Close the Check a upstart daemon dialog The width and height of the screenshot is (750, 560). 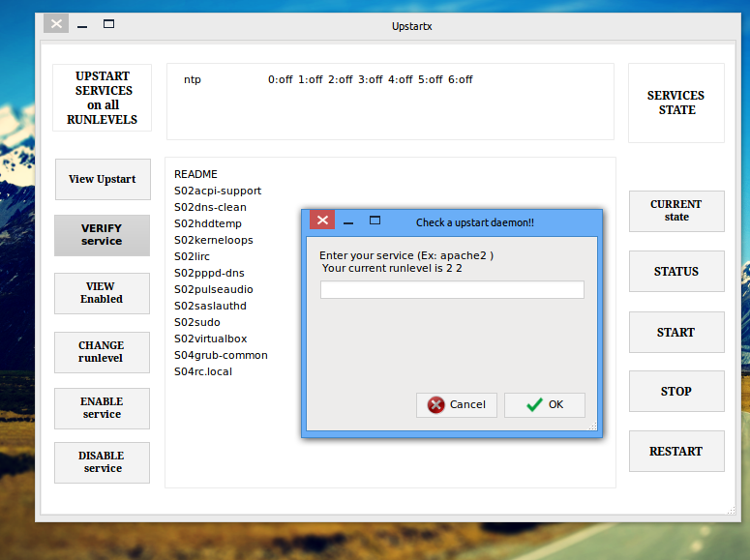(322, 220)
